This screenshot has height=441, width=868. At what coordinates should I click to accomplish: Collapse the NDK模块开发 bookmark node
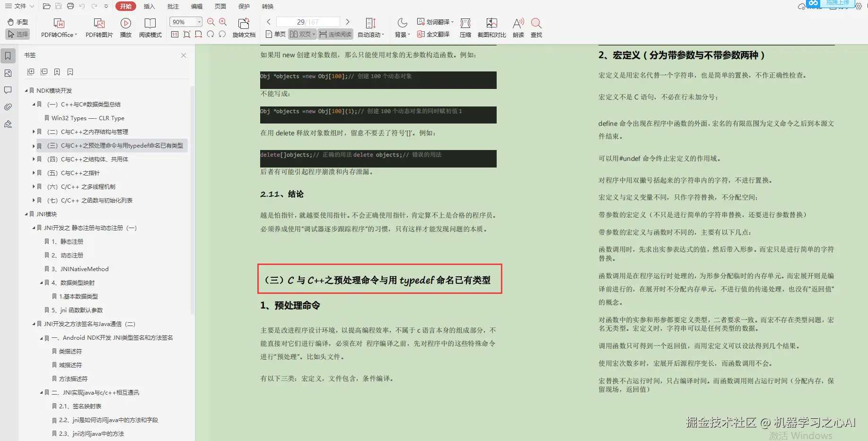pyautogui.click(x=26, y=90)
